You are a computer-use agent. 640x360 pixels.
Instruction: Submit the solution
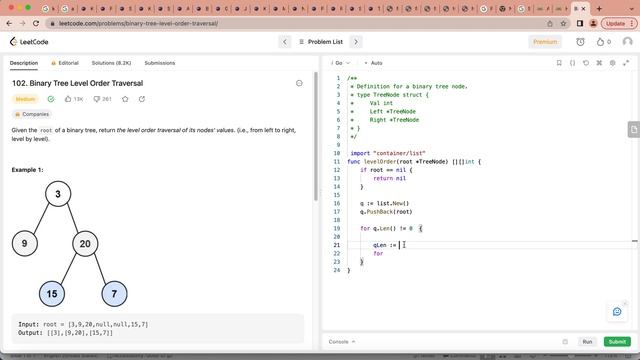(617, 342)
